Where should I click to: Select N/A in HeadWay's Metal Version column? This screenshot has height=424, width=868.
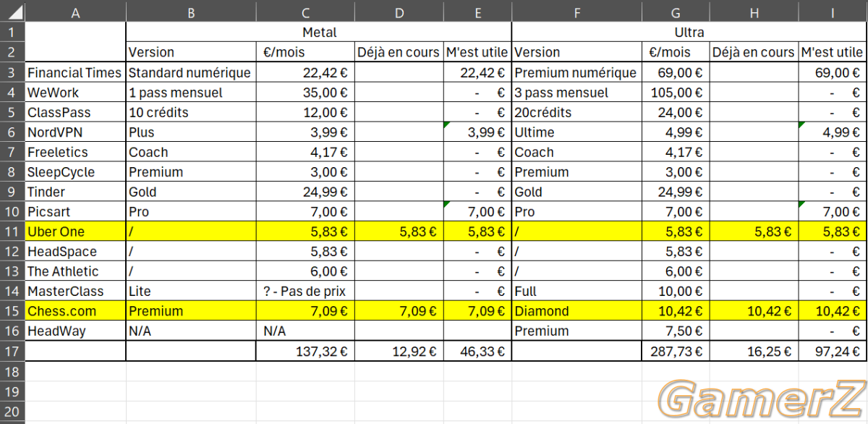point(191,331)
